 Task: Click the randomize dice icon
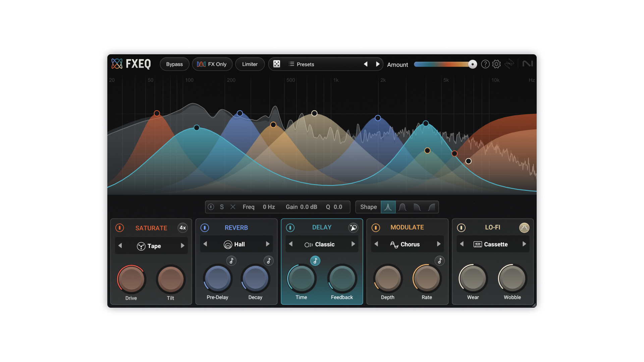click(277, 64)
